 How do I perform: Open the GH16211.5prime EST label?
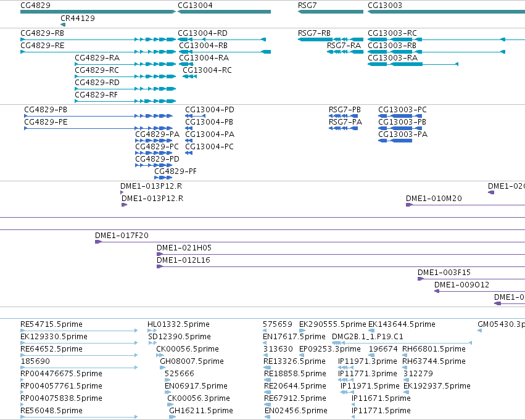pos(201,411)
